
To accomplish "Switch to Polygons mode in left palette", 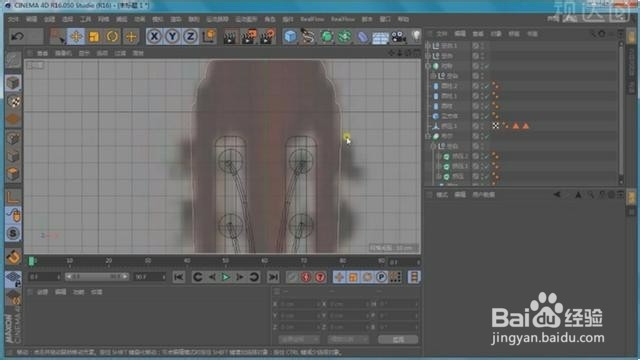I will click(13, 174).
